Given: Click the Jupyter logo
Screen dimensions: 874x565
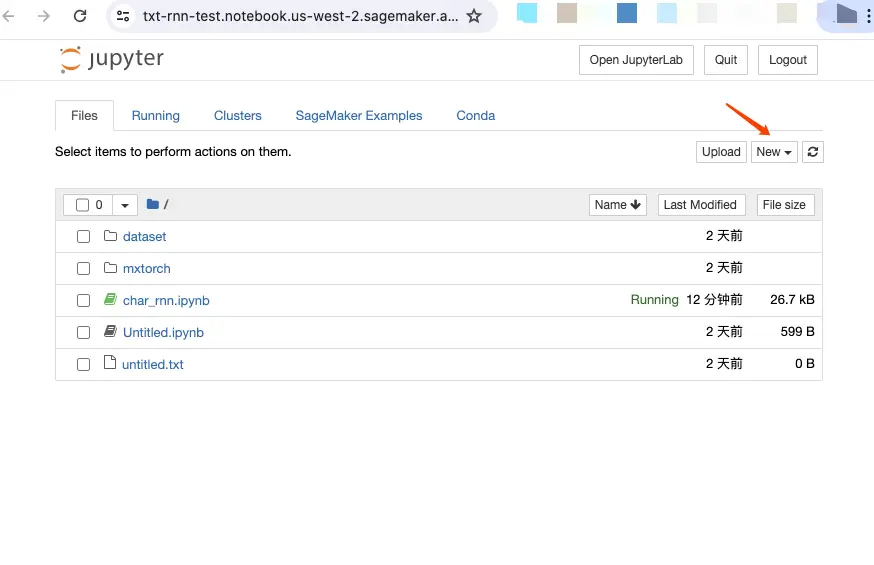Looking at the screenshot, I should tap(111, 60).
